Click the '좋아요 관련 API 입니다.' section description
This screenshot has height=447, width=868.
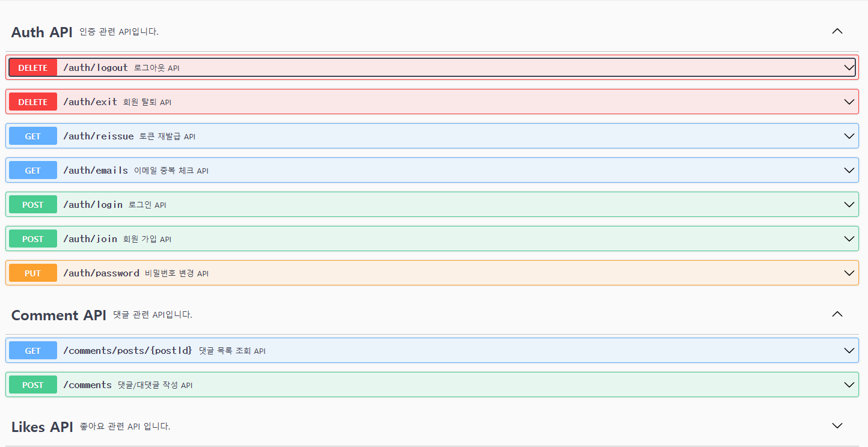pos(125,427)
